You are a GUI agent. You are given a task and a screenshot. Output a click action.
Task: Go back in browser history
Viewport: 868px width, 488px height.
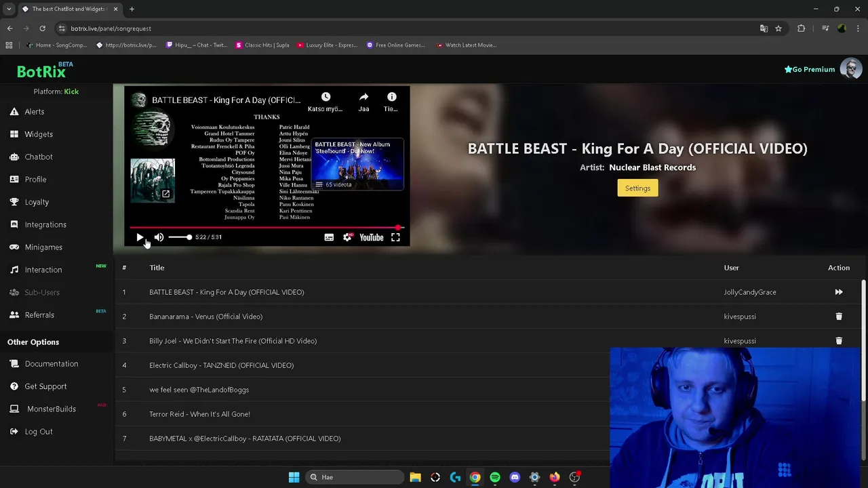pos(9,28)
